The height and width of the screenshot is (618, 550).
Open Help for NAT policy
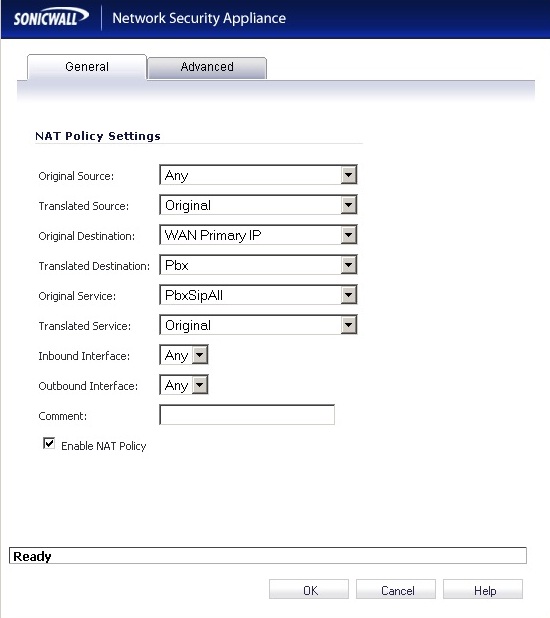tap(483, 589)
